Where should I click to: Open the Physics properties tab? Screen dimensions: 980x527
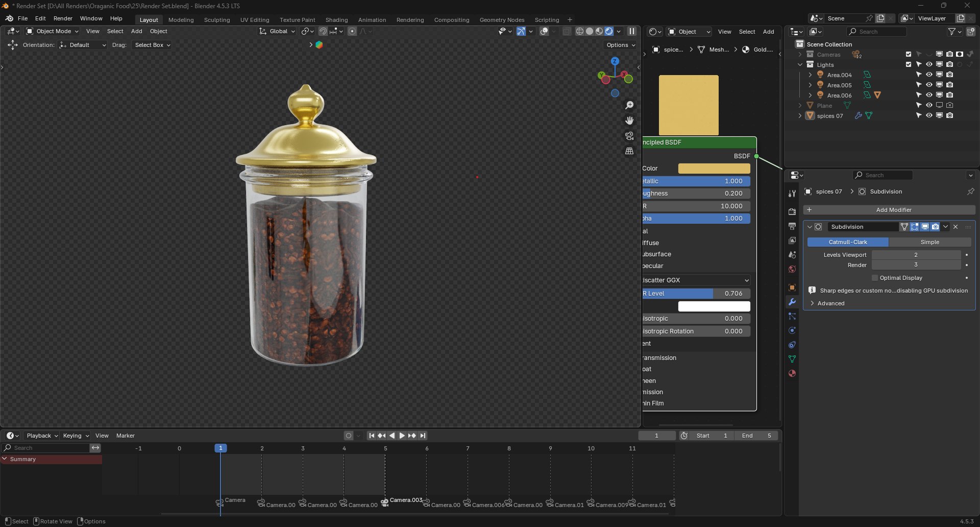(x=792, y=330)
